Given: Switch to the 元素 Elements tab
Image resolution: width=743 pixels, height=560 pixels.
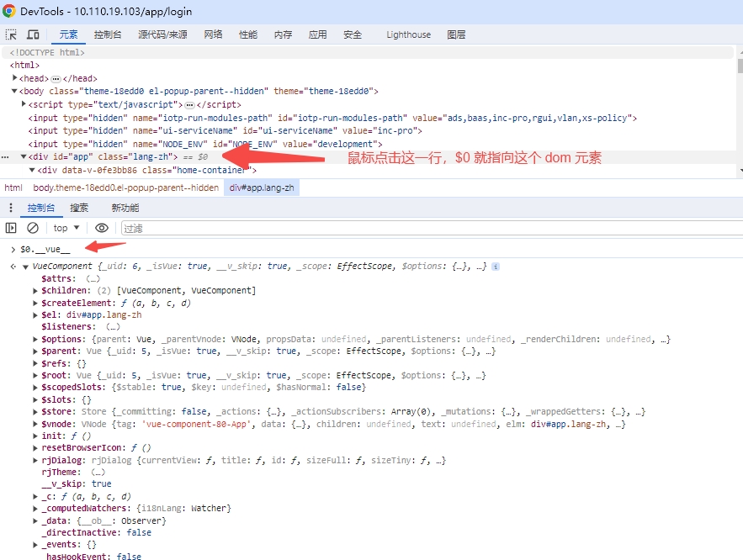Looking at the screenshot, I should coord(68,34).
